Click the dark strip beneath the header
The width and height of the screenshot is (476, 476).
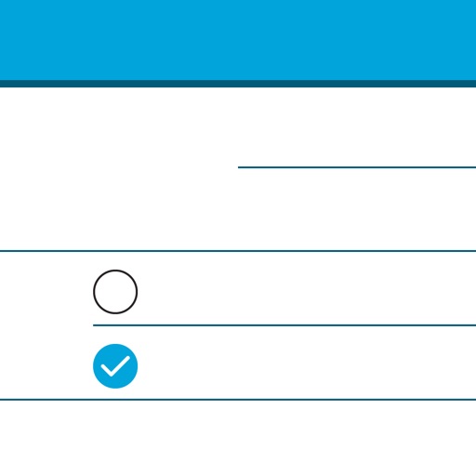(x=238, y=84)
